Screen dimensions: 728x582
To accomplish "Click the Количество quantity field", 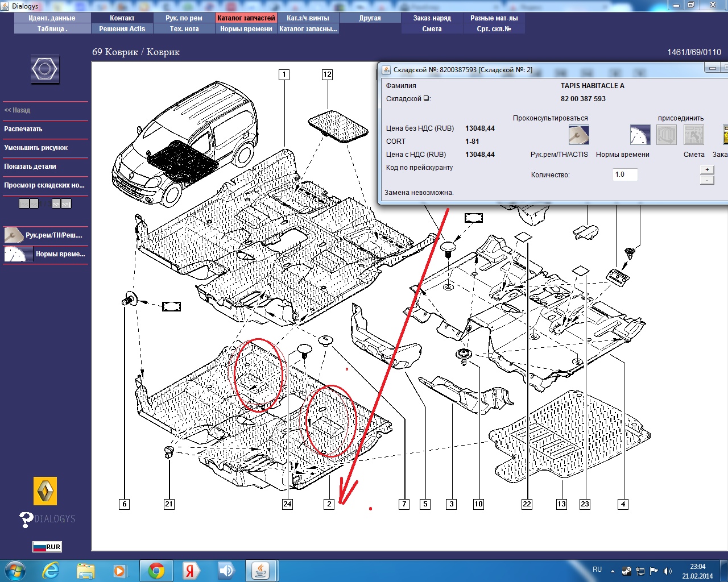I will (x=625, y=174).
